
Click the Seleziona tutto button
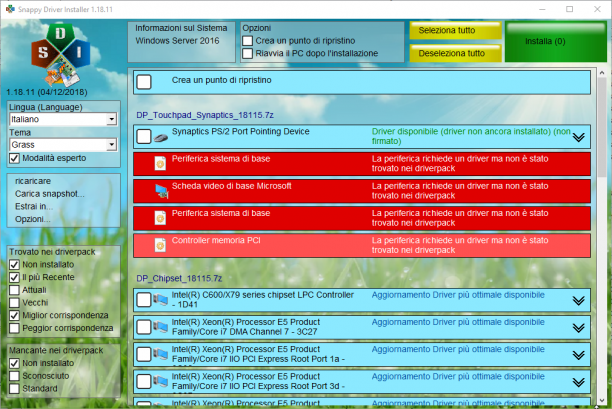click(x=455, y=30)
